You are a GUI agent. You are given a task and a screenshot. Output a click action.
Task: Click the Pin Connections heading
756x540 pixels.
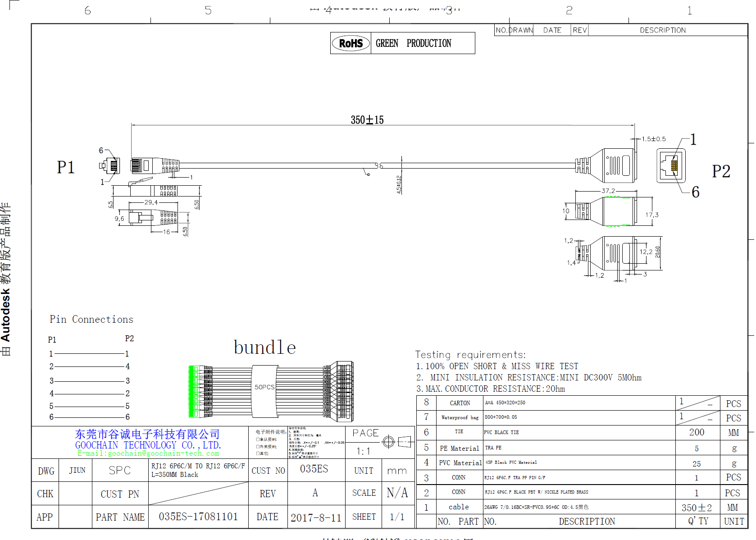pos(91,319)
